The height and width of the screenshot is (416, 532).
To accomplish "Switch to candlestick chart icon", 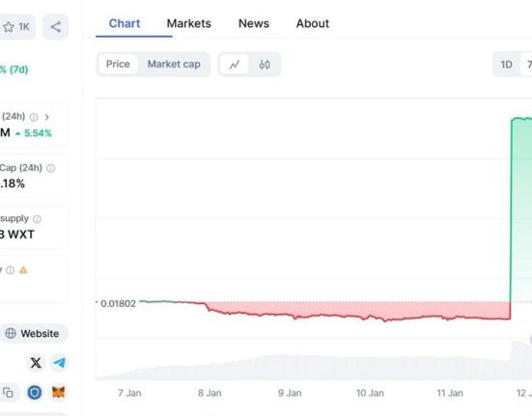I will point(265,65).
